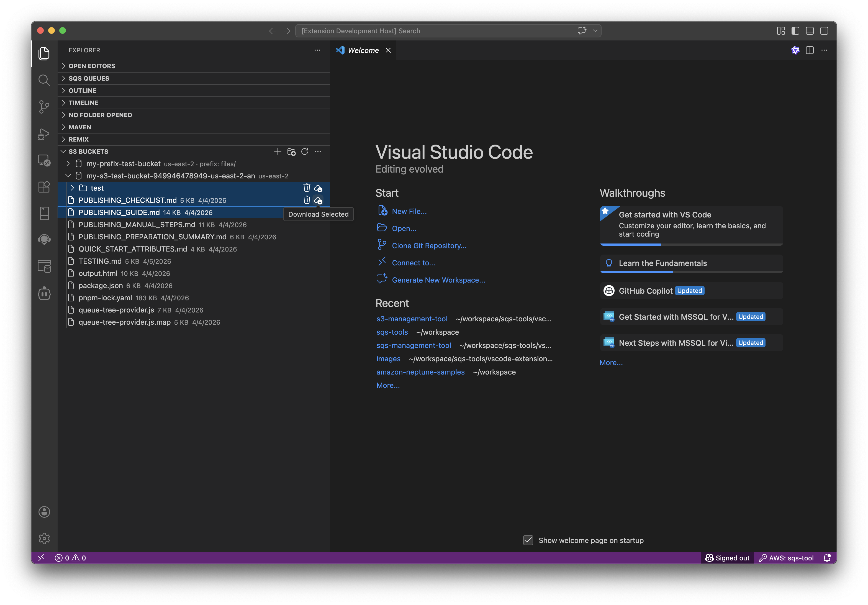Expand the Outline section
Image resolution: width=868 pixels, height=605 pixels.
coord(194,90)
